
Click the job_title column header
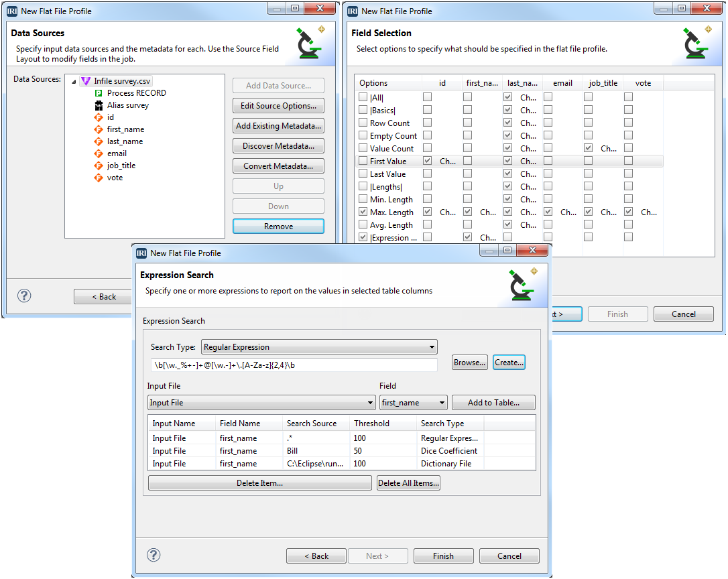pyautogui.click(x=603, y=83)
